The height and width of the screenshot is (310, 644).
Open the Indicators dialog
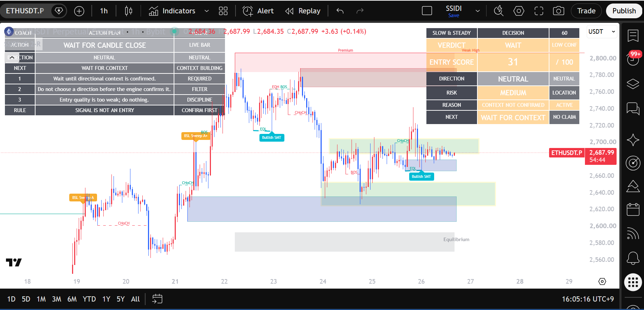coord(172,11)
